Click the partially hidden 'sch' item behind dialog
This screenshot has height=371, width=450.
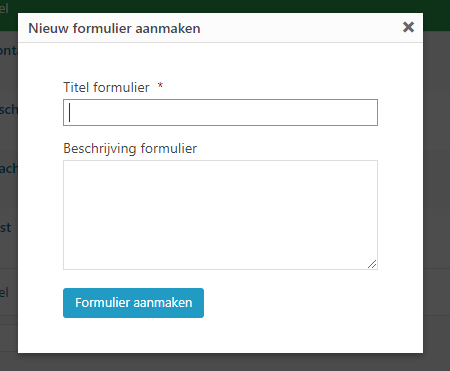tap(9, 109)
